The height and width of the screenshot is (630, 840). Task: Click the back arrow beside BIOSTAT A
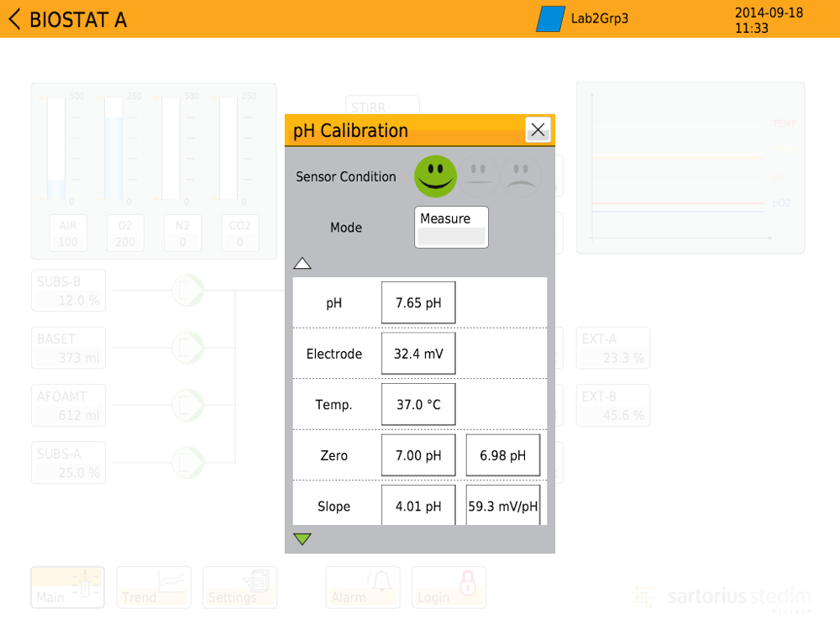click(14, 19)
